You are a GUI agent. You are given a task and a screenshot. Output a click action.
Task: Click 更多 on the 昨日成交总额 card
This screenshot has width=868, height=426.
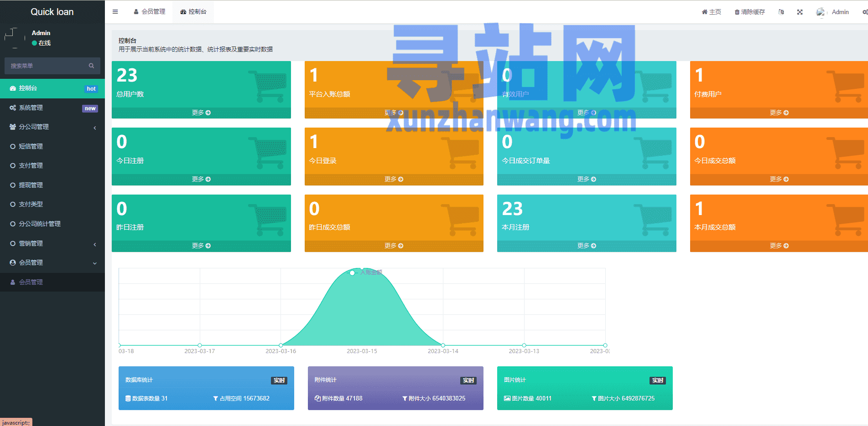click(394, 246)
